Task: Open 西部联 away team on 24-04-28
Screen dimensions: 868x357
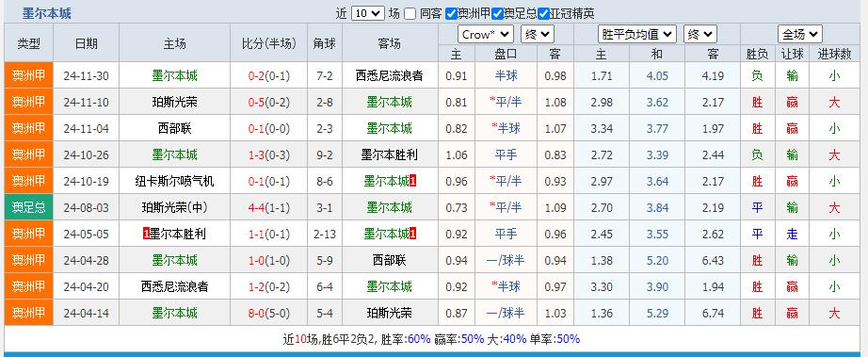Action: point(390,260)
